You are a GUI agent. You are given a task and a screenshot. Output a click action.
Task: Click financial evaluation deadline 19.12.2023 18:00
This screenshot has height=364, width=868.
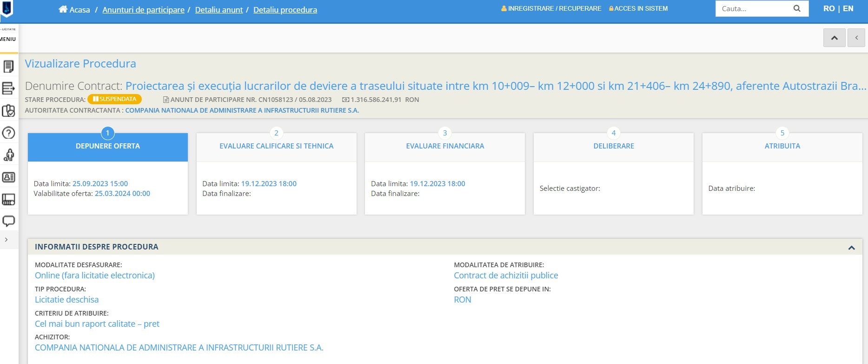[437, 184]
